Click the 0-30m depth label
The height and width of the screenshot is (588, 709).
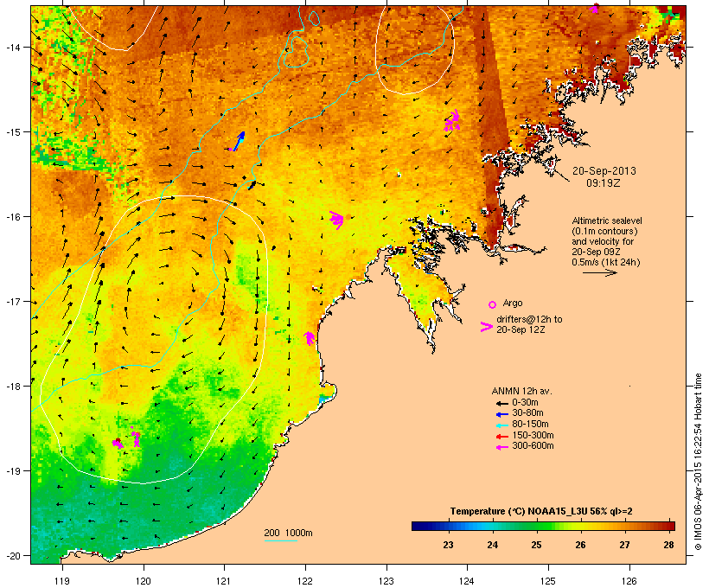click(x=525, y=403)
